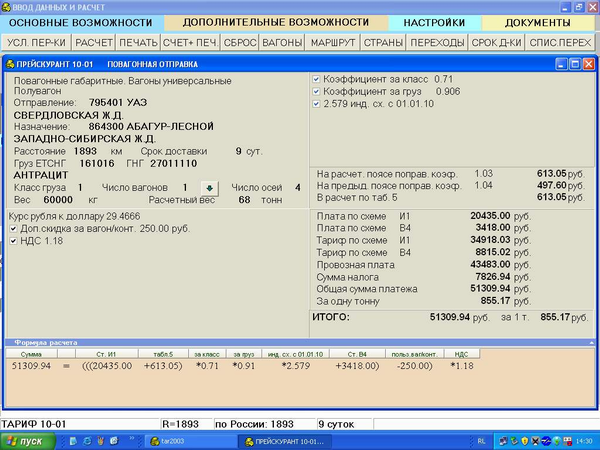The height and width of the screenshot is (450, 600).
Task: Click destination 864300 АБАГУР-ЛЕСНОЙ
Action: (x=151, y=127)
